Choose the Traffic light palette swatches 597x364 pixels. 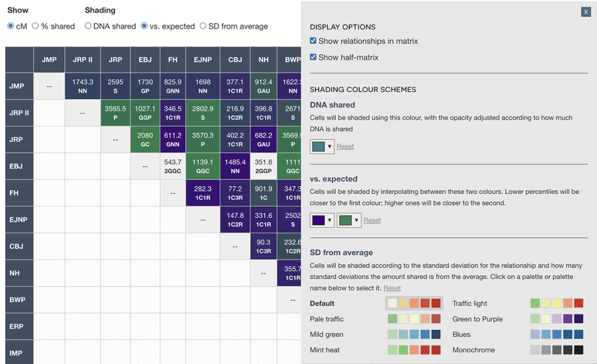tap(556, 303)
